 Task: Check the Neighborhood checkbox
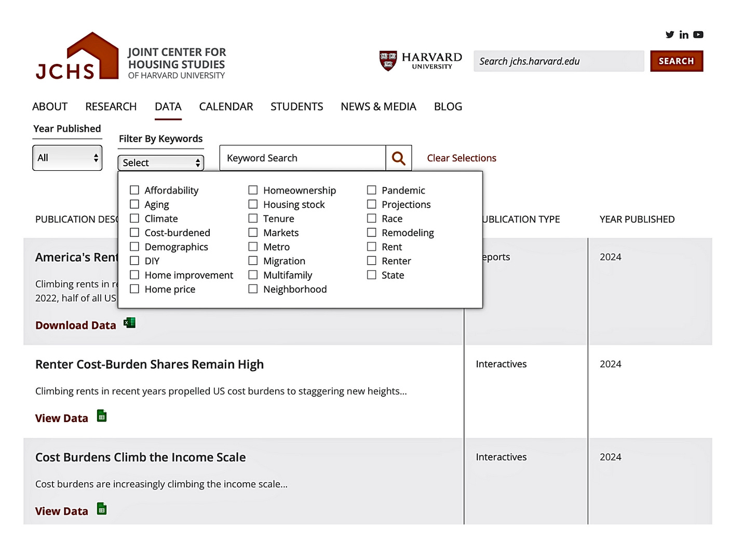tap(253, 289)
